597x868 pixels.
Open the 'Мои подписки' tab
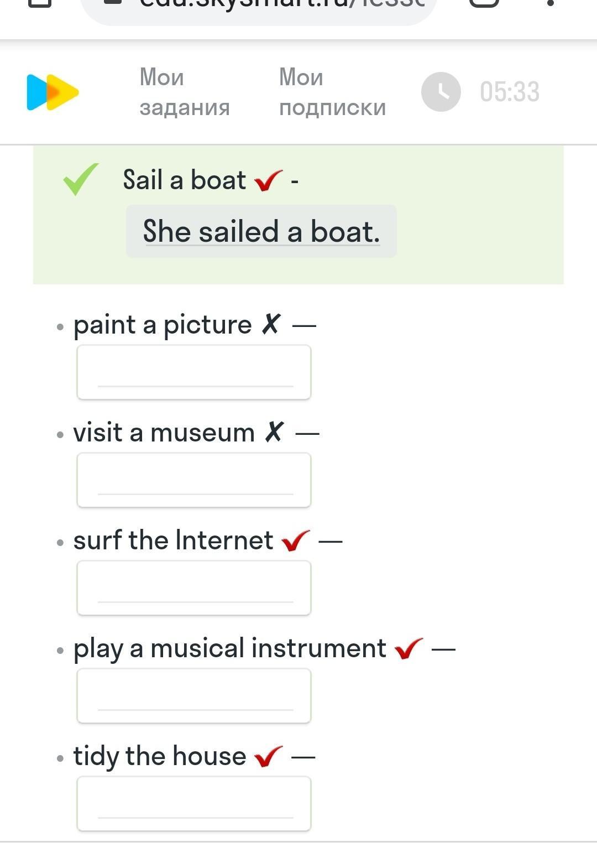[x=332, y=92]
